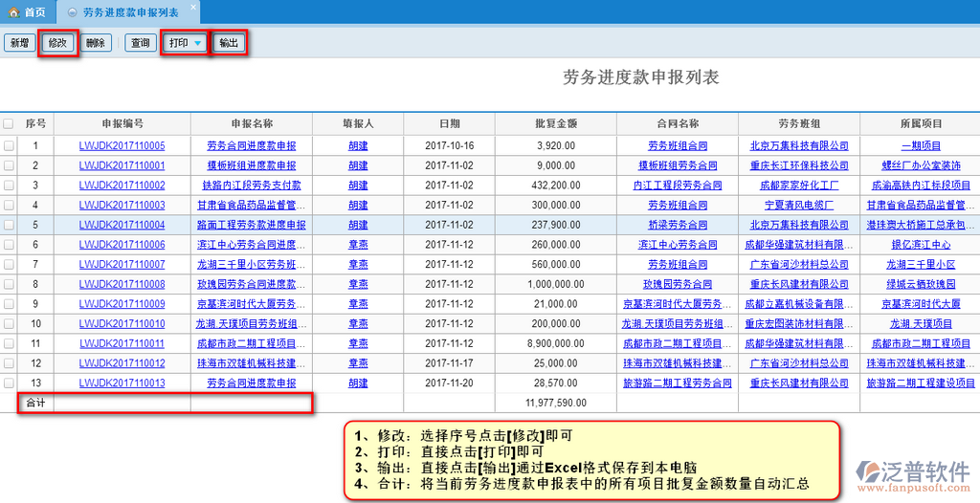Sort by the 批复金额 column header
The height and width of the screenshot is (503, 980).
[x=556, y=123]
